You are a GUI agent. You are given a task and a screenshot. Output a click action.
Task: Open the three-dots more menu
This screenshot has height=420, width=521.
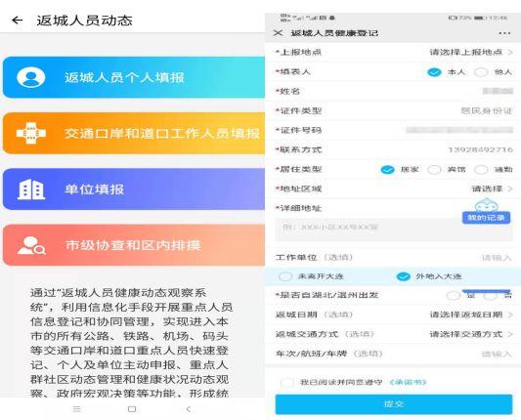(504, 33)
